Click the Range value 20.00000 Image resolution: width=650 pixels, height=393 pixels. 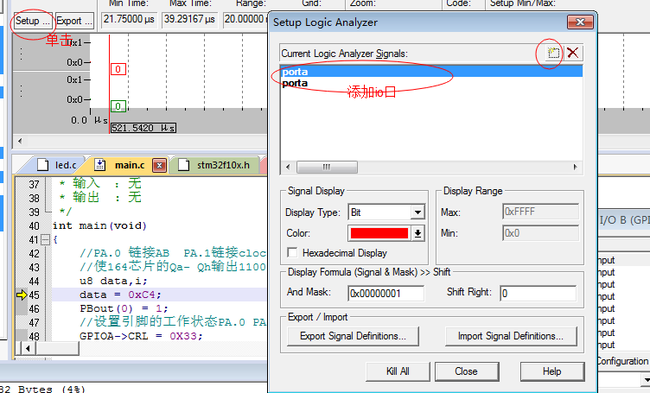245,19
